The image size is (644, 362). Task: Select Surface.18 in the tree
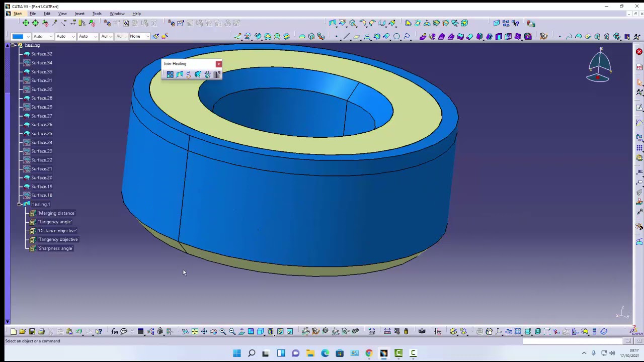click(x=41, y=195)
